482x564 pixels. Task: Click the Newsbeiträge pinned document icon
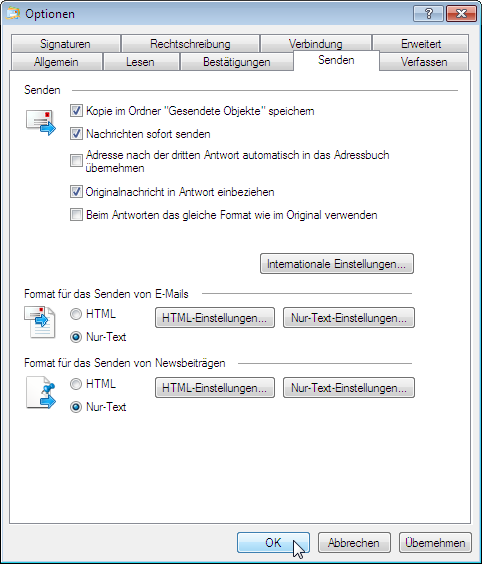click(x=41, y=393)
